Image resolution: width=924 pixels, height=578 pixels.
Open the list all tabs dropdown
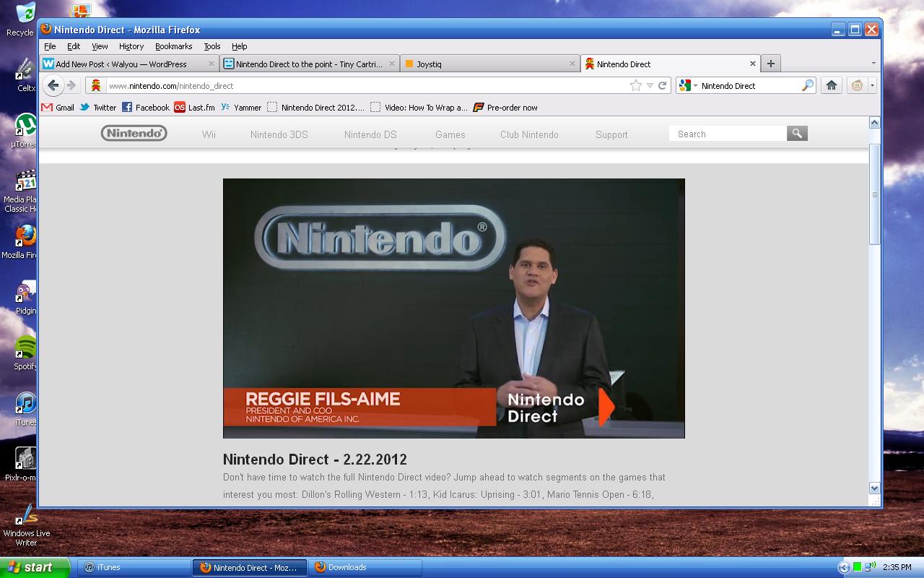(x=873, y=64)
